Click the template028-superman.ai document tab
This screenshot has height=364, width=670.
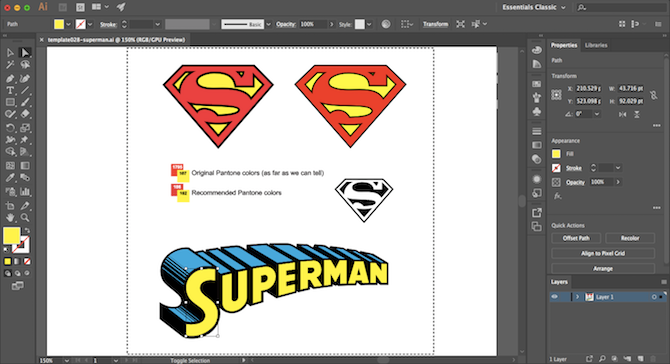[116, 40]
